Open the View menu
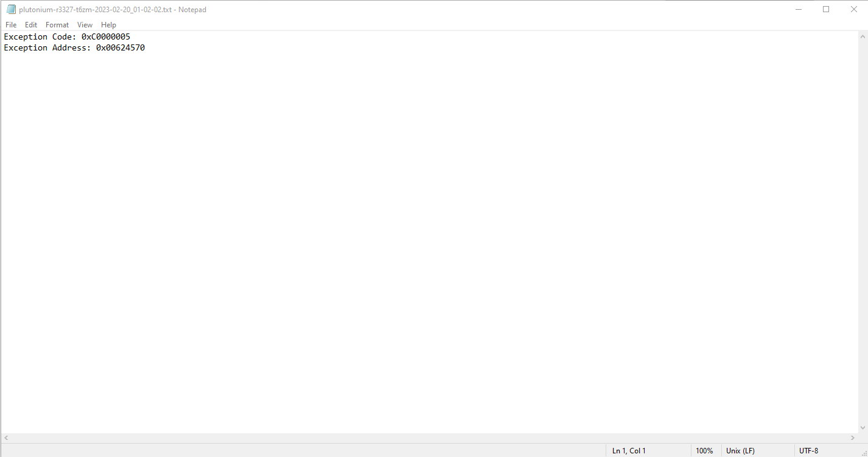The width and height of the screenshot is (868, 457). click(85, 25)
